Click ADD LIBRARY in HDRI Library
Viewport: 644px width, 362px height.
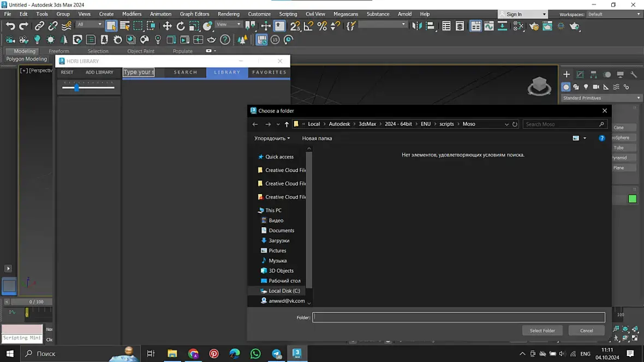click(x=99, y=72)
